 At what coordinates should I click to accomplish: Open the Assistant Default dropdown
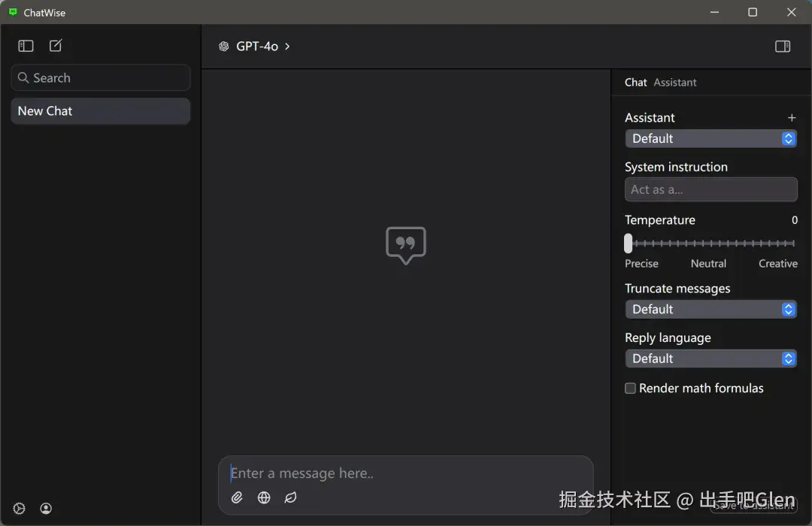(710, 138)
